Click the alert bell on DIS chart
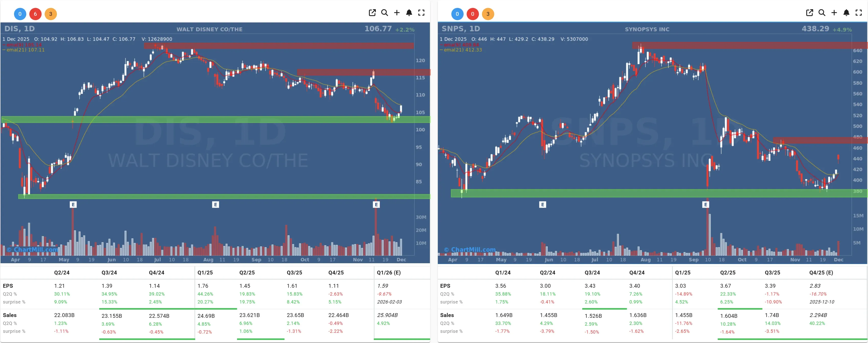Screen dimensions: 868x343 pyautogui.click(x=409, y=13)
